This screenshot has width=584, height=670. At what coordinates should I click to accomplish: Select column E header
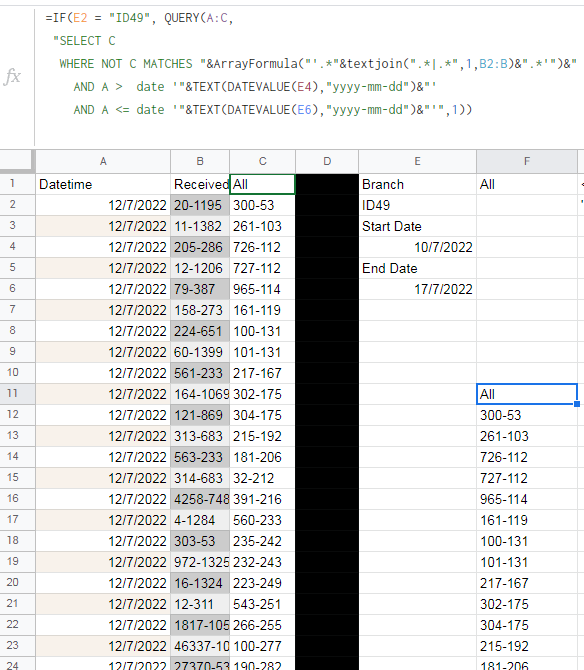click(x=417, y=162)
